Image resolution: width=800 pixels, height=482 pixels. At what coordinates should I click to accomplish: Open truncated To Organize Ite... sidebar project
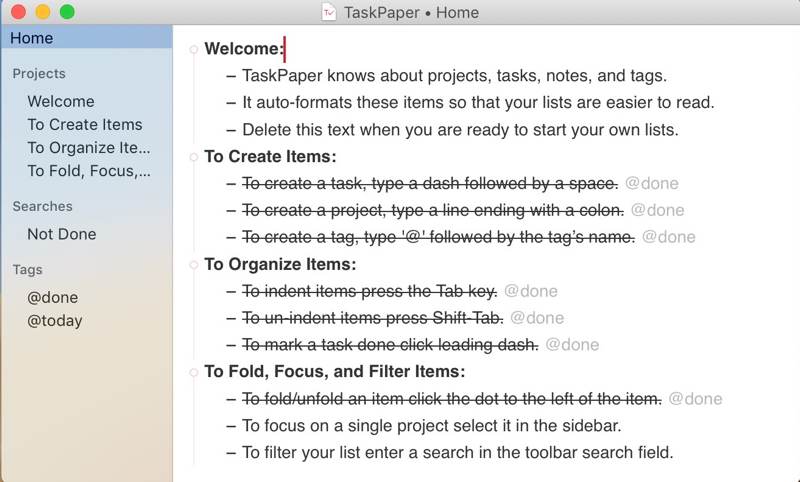pos(89,147)
